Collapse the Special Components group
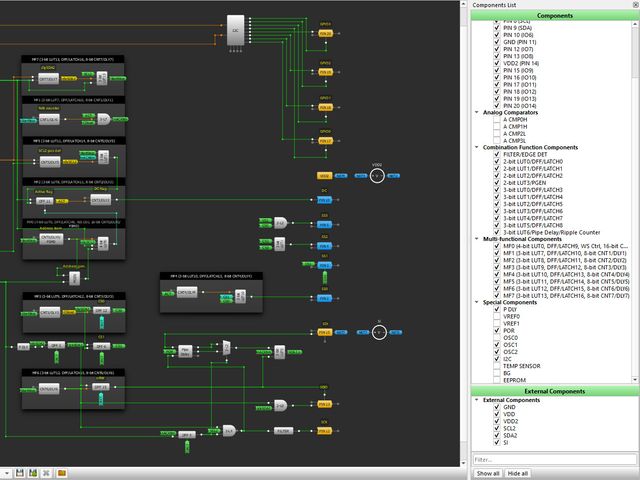The height and width of the screenshot is (480, 640). coord(477,302)
